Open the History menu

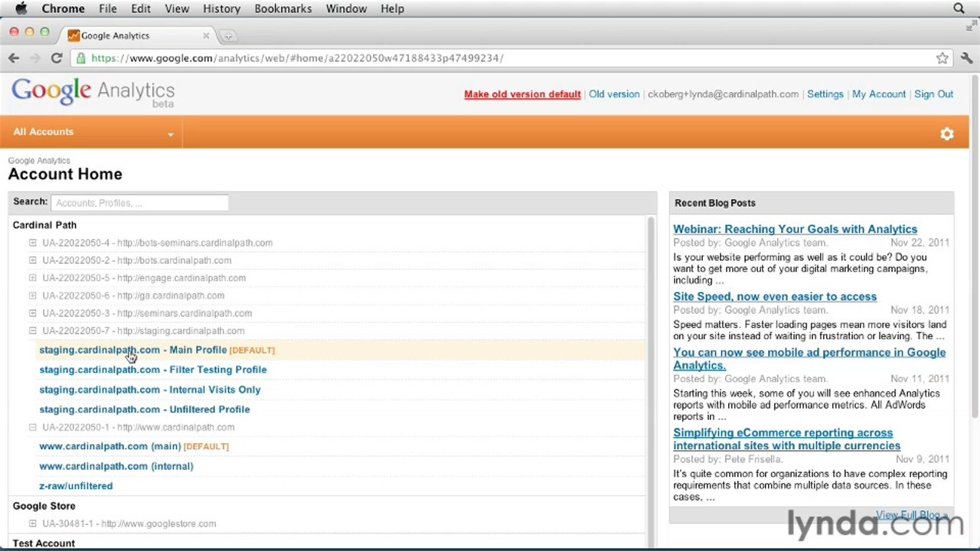click(x=222, y=8)
